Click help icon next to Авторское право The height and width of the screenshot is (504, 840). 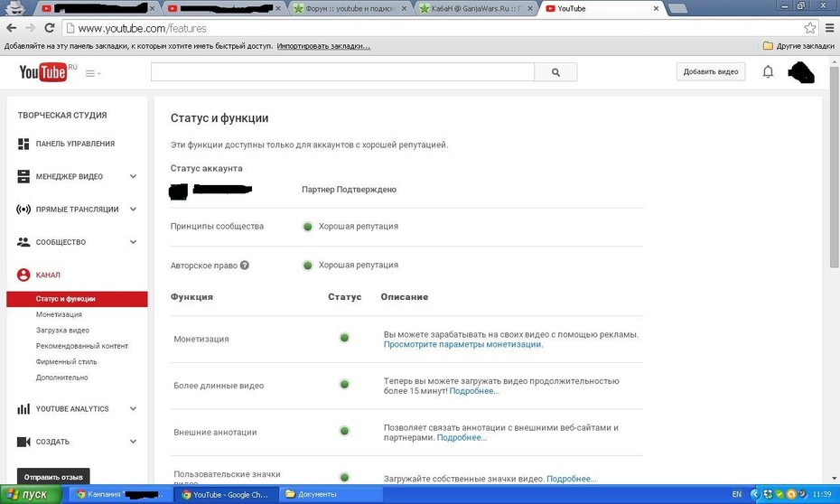coord(244,266)
